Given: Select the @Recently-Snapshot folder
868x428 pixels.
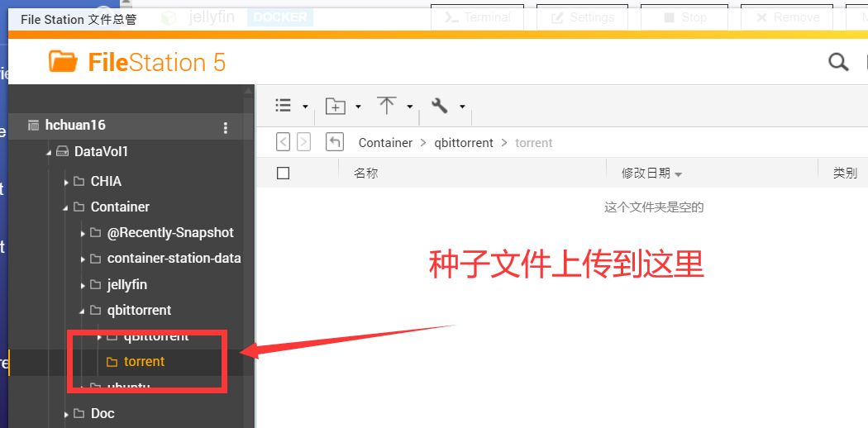Looking at the screenshot, I should pyautogui.click(x=170, y=233).
